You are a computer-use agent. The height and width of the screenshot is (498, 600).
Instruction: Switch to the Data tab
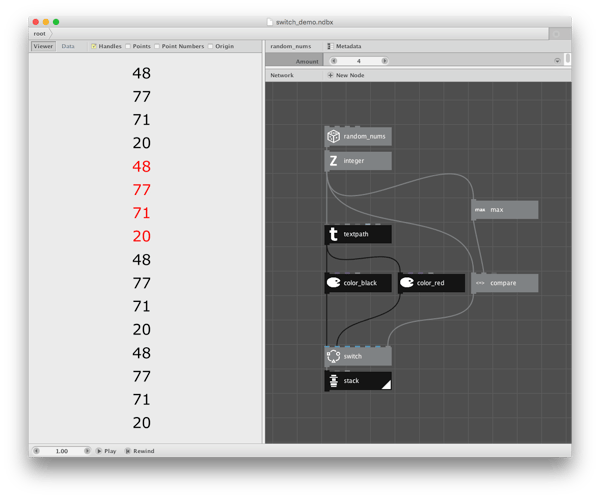[68, 46]
